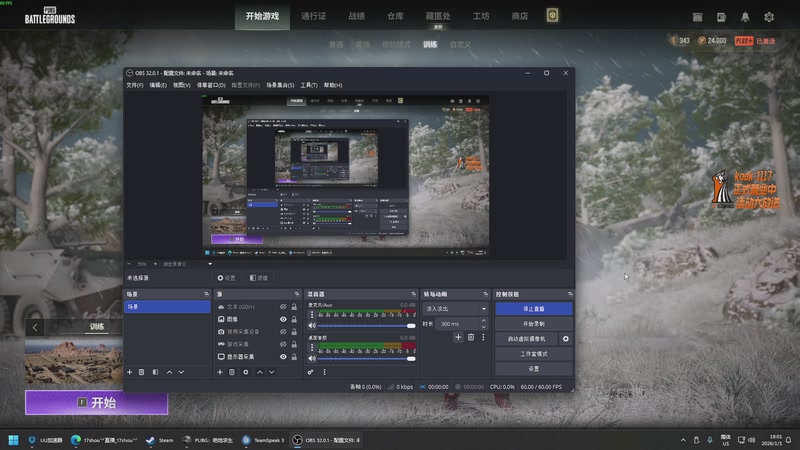This screenshot has width=800, height=450.
Task: Open OBS 场景集合(S) menu
Action: point(280,85)
